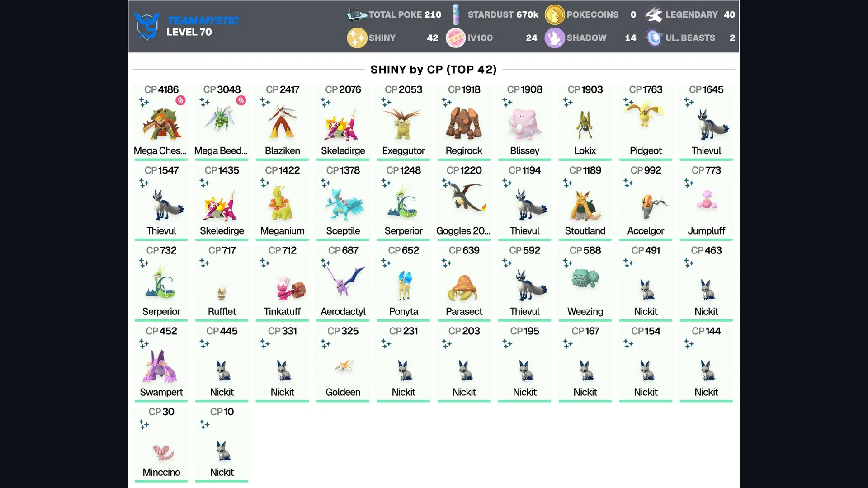The height and width of the screenshot is (488, 868).
Task: Click the Pokecoins gold coin icon
Action: (x=554, y=14)
